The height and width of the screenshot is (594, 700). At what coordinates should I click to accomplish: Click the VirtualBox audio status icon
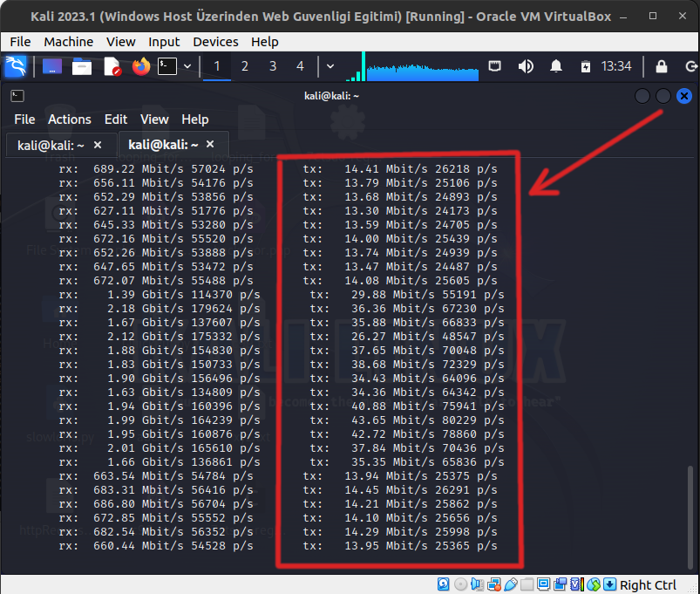pyautogui.click(x=478, y=584)
